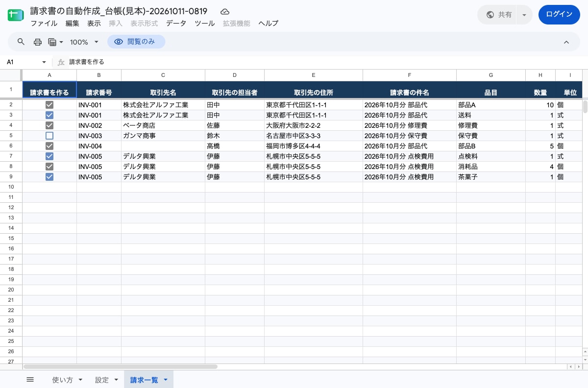Expand the share options arrow
Viewport: 588px width, 388px height.
coord(524,15)
